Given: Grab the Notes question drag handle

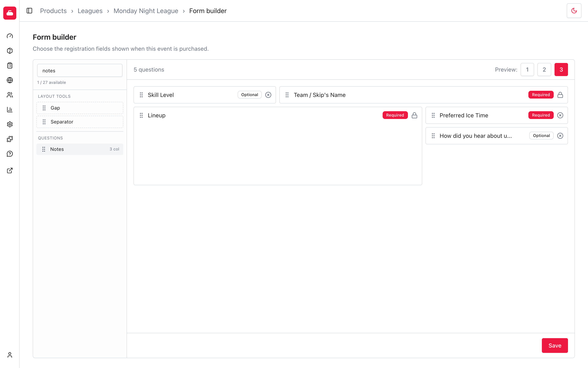Looking at the screenshot, I should pos(43,149).
